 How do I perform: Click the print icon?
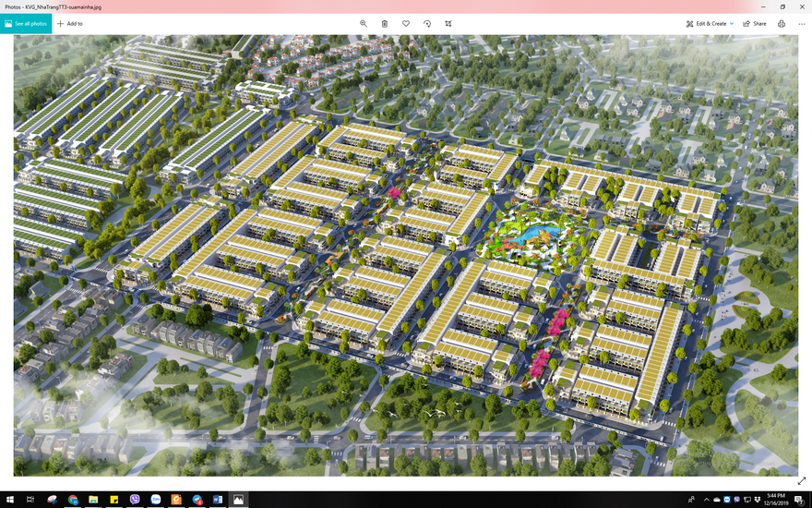782,23
